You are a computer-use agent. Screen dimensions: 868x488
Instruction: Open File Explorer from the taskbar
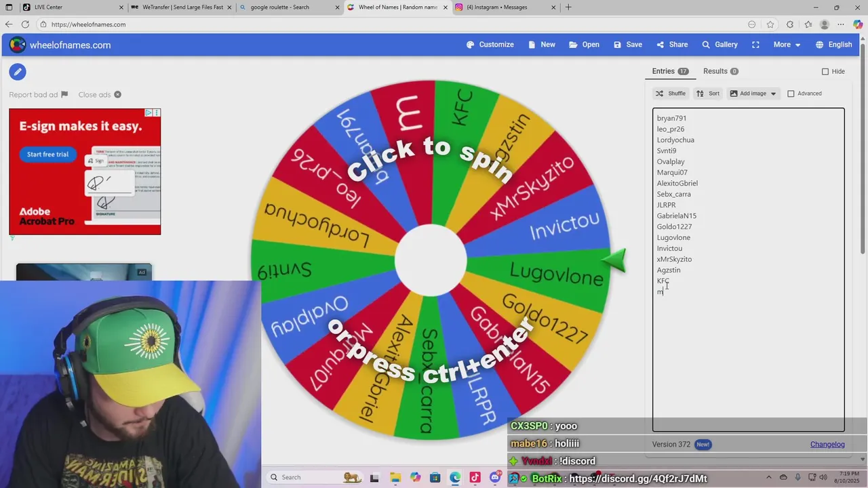[x=395, y=478]
